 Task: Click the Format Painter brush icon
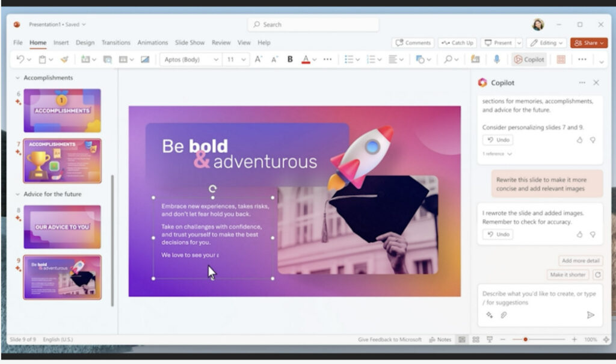coord(64,60)
